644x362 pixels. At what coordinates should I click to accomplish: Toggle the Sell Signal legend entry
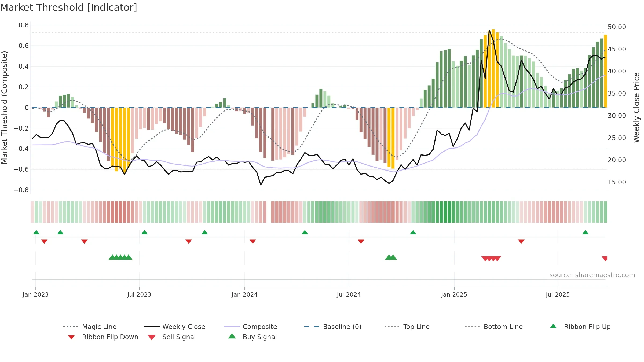[172, 337]
